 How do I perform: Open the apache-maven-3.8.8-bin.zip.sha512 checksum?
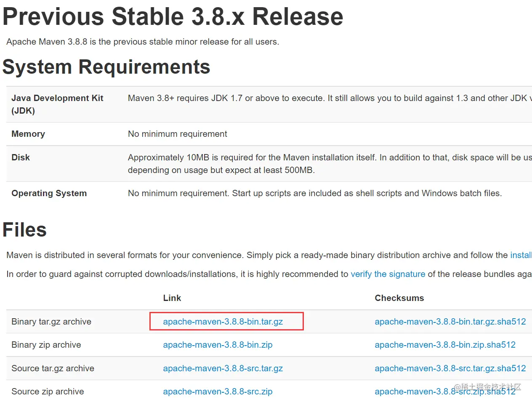445,345
